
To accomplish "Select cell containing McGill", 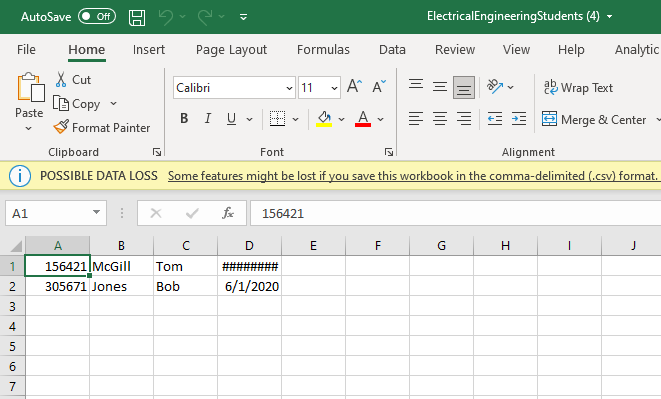I will click(x=121, y=267).
